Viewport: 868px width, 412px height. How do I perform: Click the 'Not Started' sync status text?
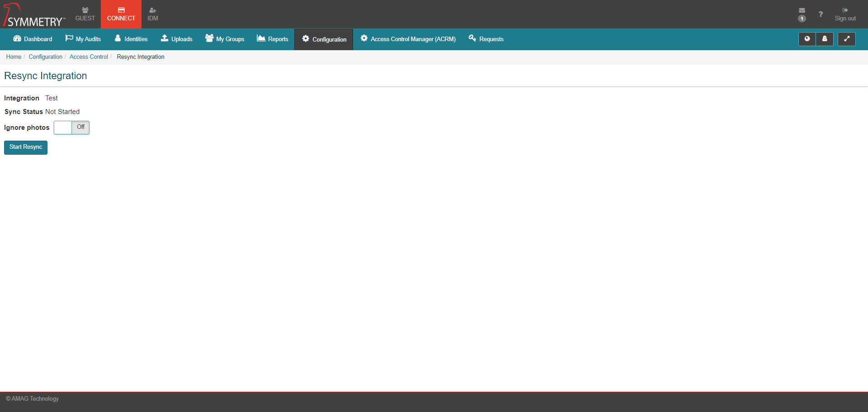click(x=62, y=112)
